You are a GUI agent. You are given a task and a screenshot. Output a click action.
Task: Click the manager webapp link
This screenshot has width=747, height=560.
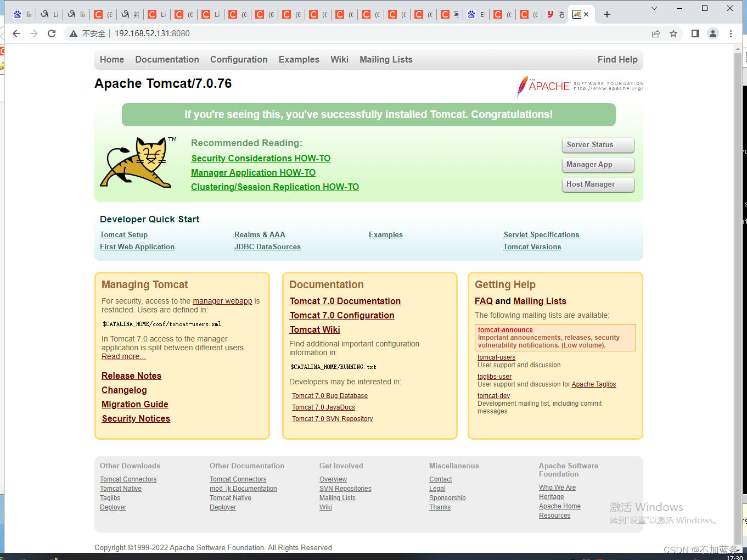222,301
